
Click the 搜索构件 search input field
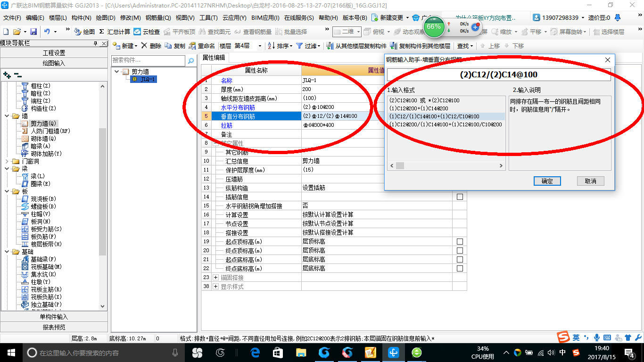click(149, 61)
